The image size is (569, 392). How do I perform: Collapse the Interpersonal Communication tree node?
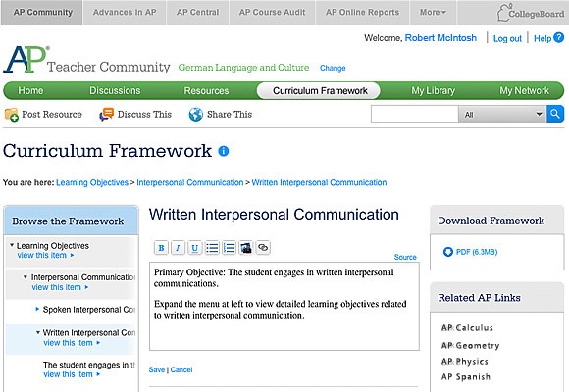pos(26,277)
